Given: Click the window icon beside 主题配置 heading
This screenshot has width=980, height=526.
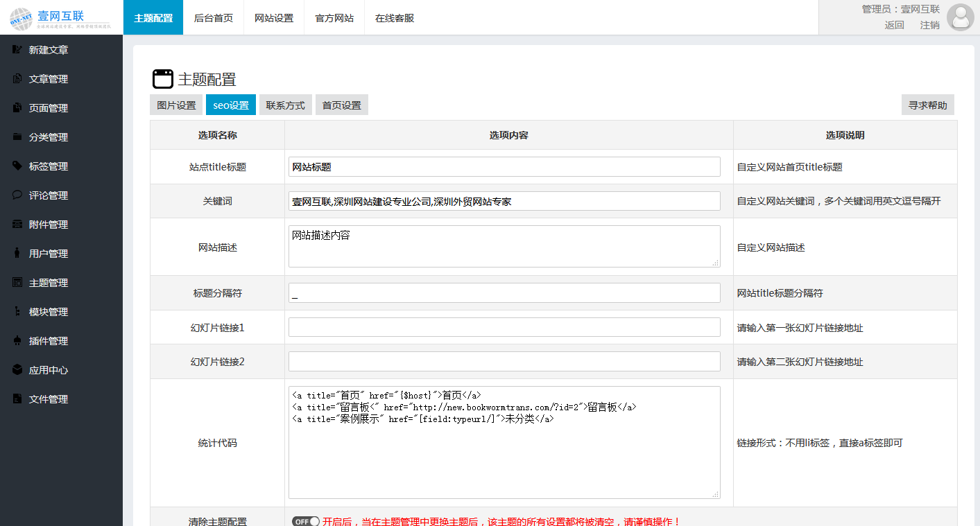Looking at the screenshot, I should coord(163,79).
